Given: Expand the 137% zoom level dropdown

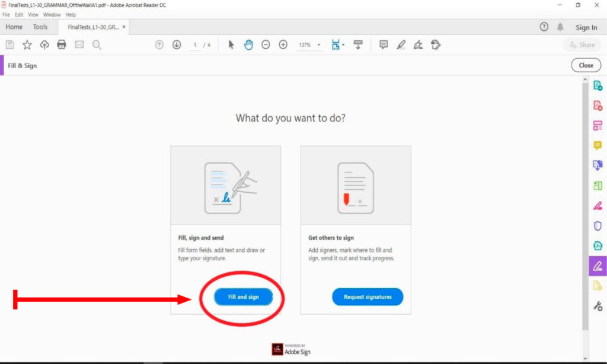Looking at the screenshot, I should coord(319,45).
